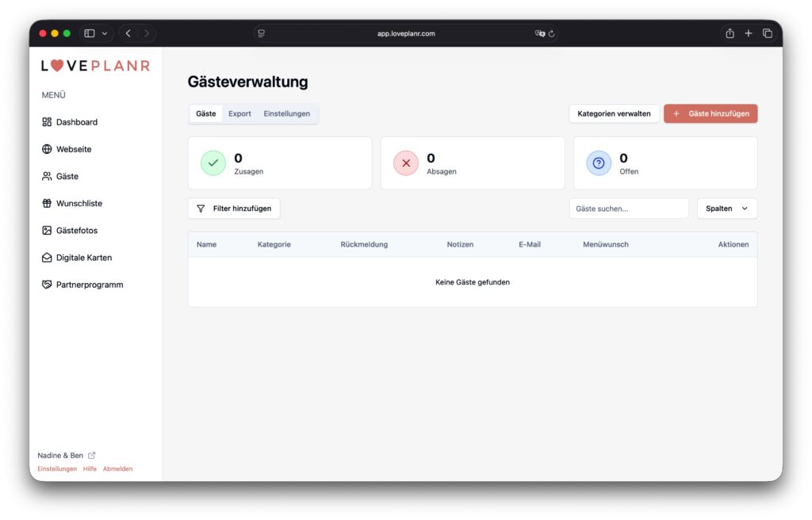
Task: Open Digitale Karten via envelope icon
Action: pos(47,258)
